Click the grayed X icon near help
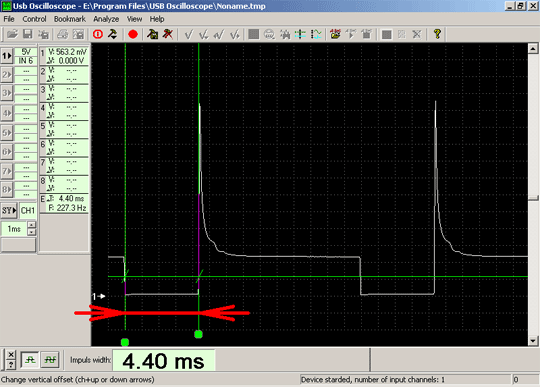 417,34
